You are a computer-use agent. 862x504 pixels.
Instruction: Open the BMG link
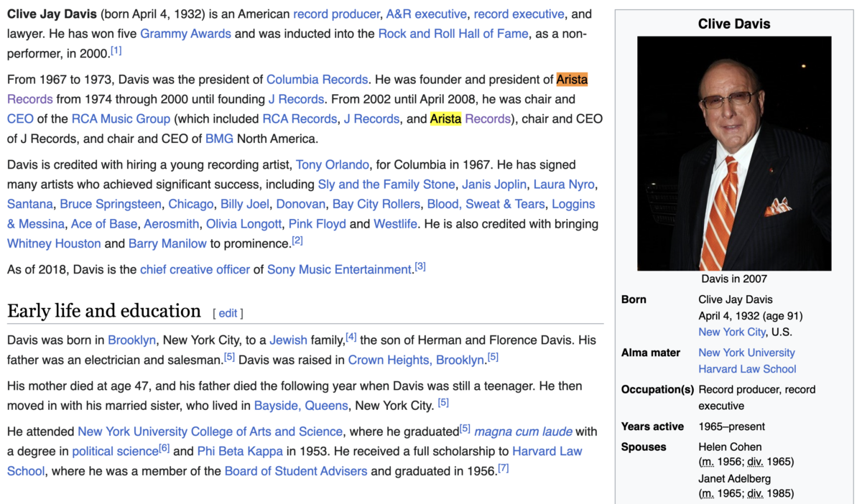[219, 139]
